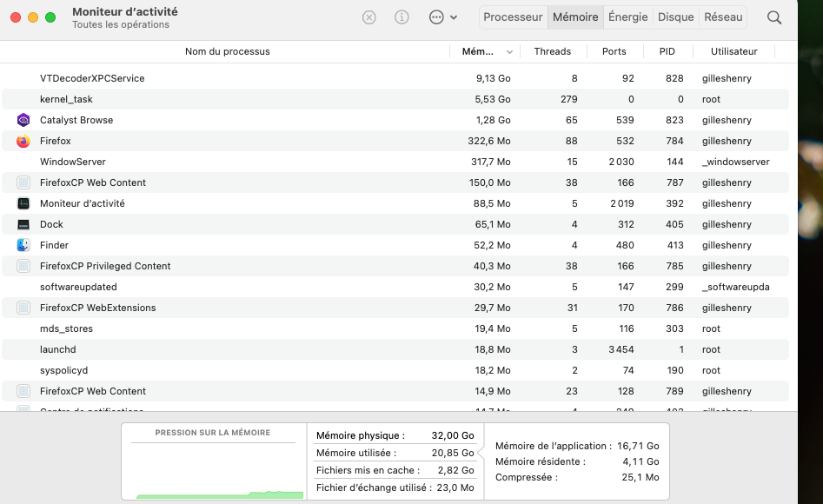Open the process info (i) icon
823x504 pixels.
(x=402, y=17)
